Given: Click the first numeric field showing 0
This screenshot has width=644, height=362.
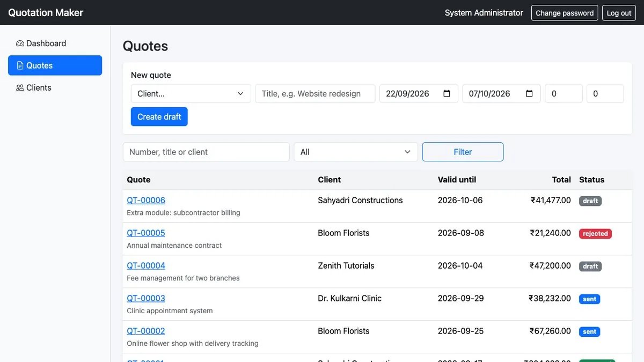Looking at the screenshot, I should [x=563, y=93].
